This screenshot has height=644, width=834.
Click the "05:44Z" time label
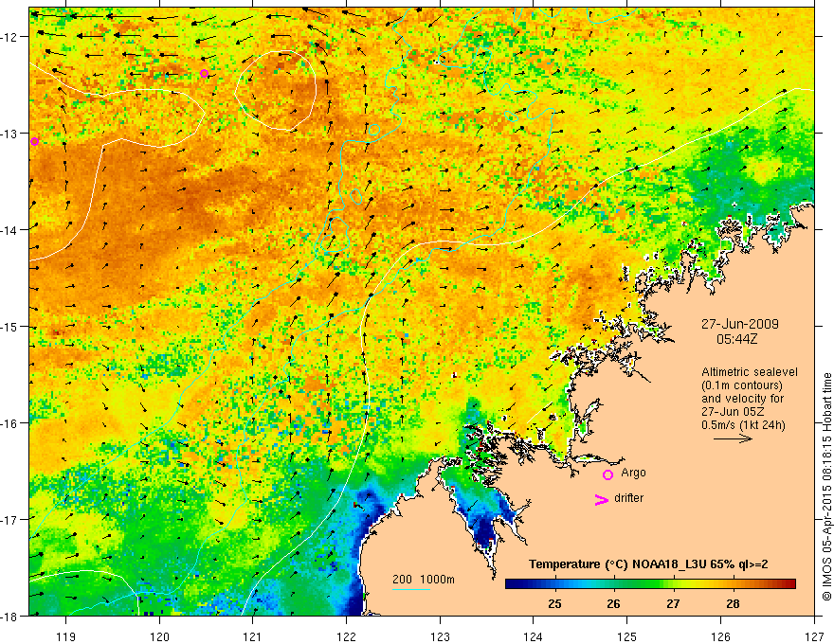(x=736, y=339)
